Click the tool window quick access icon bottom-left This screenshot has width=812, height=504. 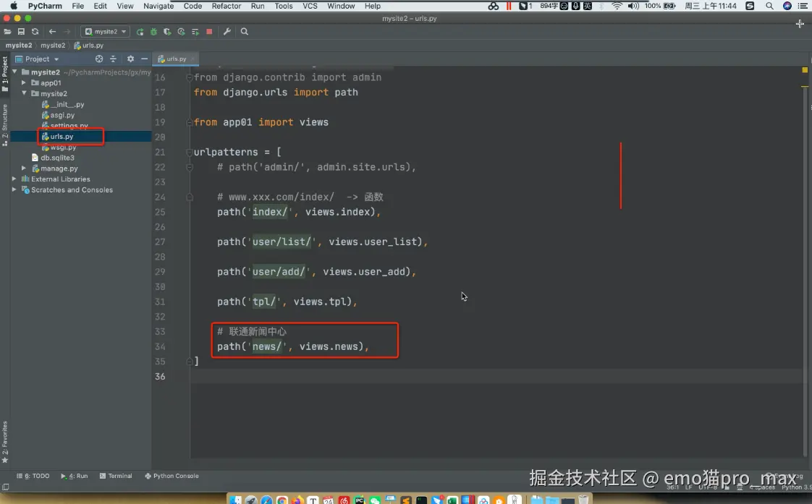pos(5,487)
